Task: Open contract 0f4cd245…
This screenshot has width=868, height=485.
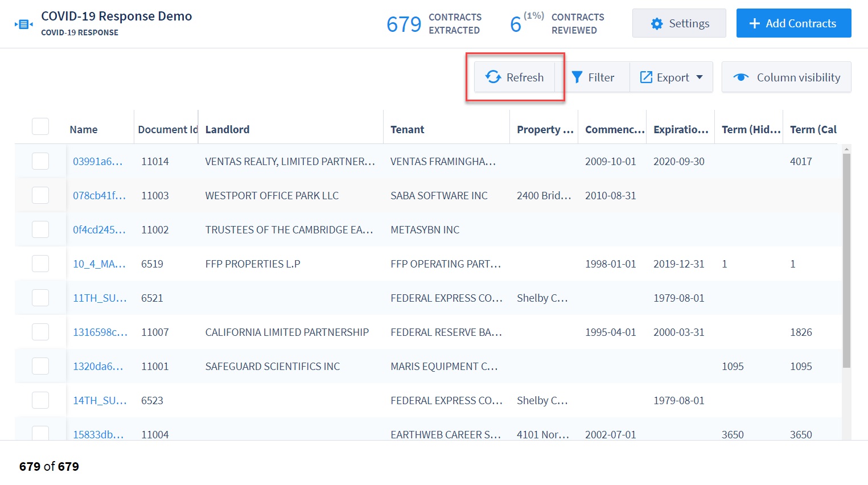Action: (100, 229)
